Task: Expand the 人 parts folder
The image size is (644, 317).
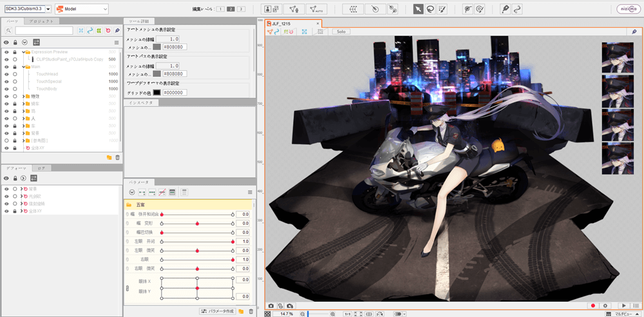Action: (24, 118)
